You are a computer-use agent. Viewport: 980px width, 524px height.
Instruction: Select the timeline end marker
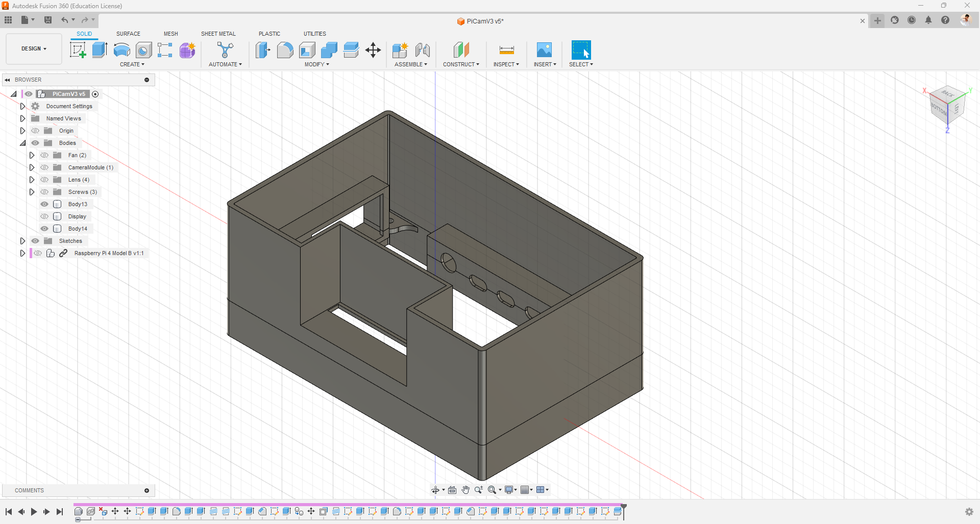(624, 511)
